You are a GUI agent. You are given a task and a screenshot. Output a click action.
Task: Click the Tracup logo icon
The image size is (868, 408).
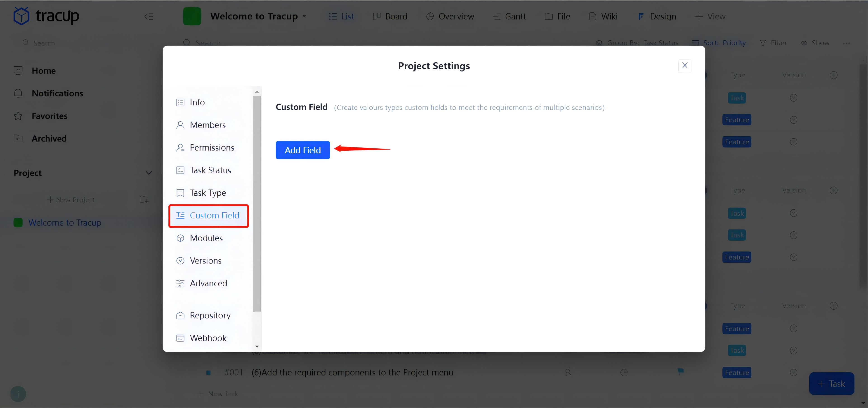tap(21, 16)
